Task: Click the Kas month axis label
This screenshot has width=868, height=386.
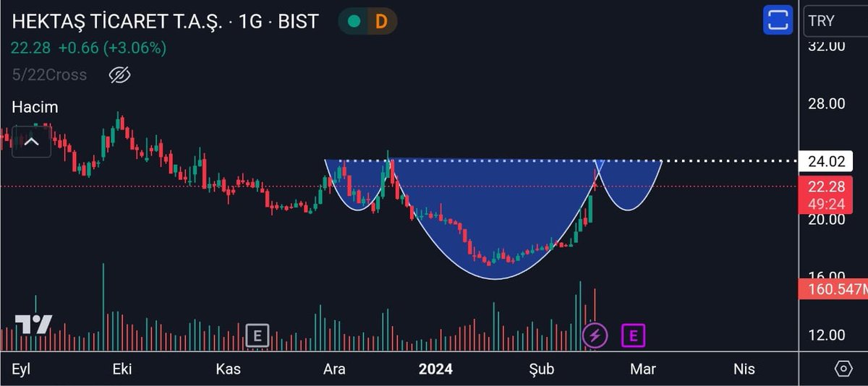Action: [229, 369]
